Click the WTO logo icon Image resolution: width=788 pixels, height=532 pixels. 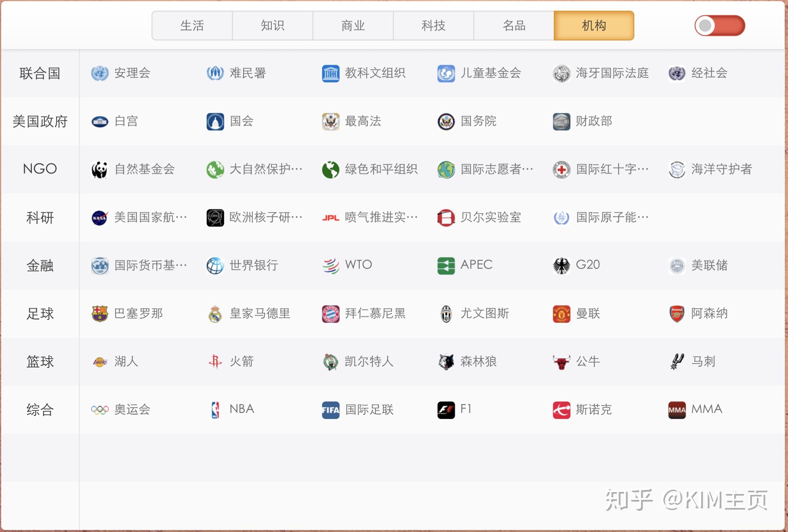(331, 266)
